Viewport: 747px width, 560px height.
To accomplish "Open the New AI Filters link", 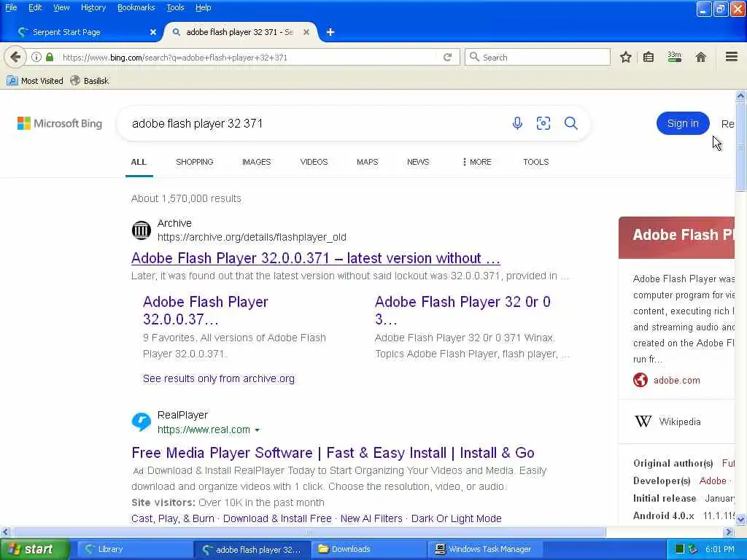I will 371,518.
